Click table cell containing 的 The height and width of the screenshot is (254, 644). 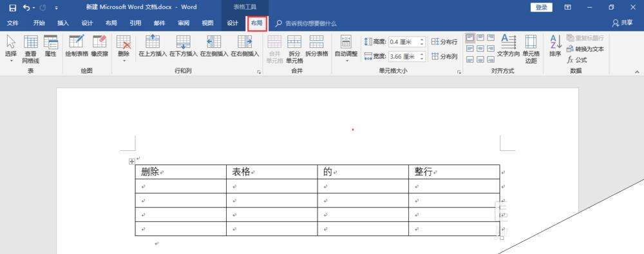pyautogui.click(x=363, y=171)
